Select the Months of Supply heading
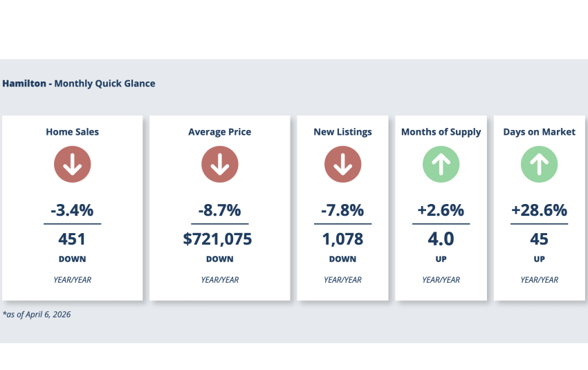Image resolution: width=588 pixels, height=370 pixels. click(x=441, y=131)
